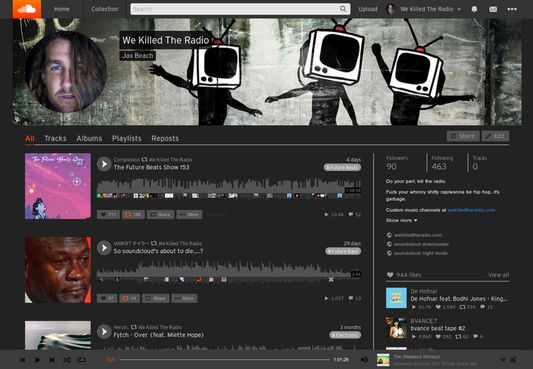This screenshot has width=533, height=369.
Task: Go to the Home nav item
Action: tap(62, 9)
